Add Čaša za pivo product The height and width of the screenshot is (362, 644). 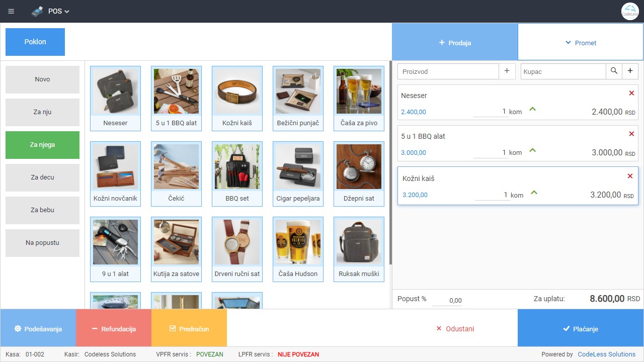click(359, 99)
